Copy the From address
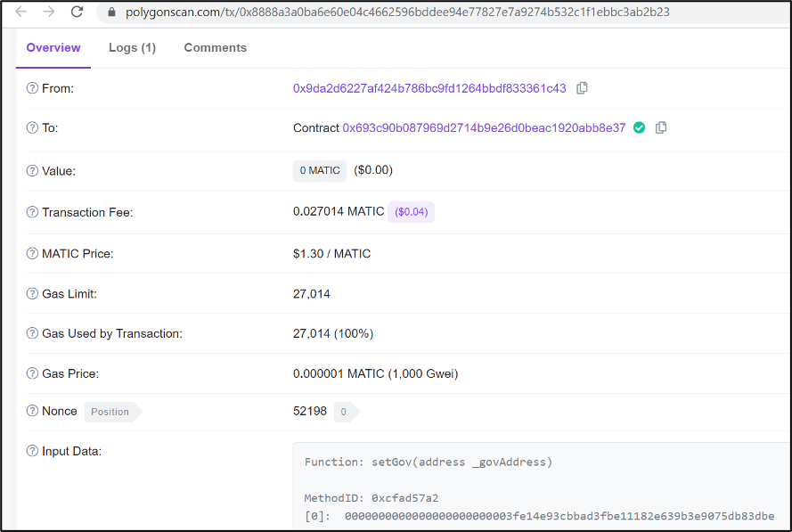The height and width of the screenshot is (532, 792). [582, 88]
